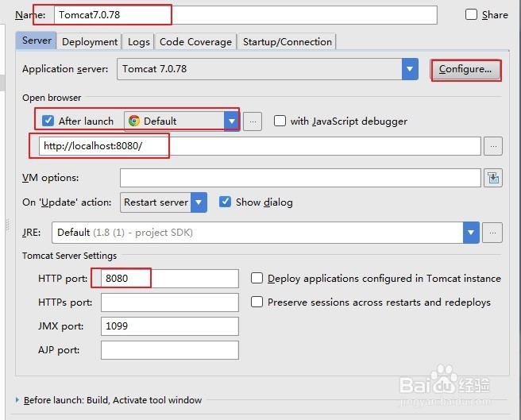Open the JRE browse ellipsis button
This screenshot has height=420, width=521.
(492, 233)
